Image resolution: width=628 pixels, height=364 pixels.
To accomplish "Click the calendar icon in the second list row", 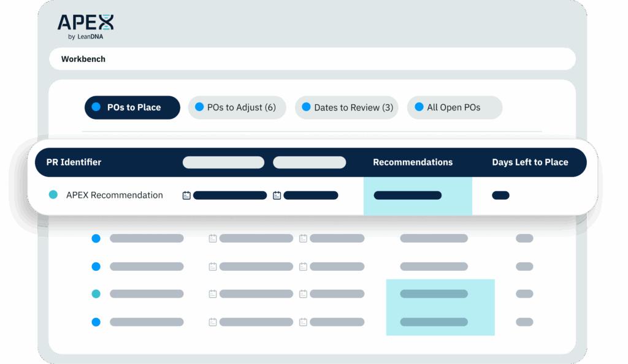I will point(212,267).
